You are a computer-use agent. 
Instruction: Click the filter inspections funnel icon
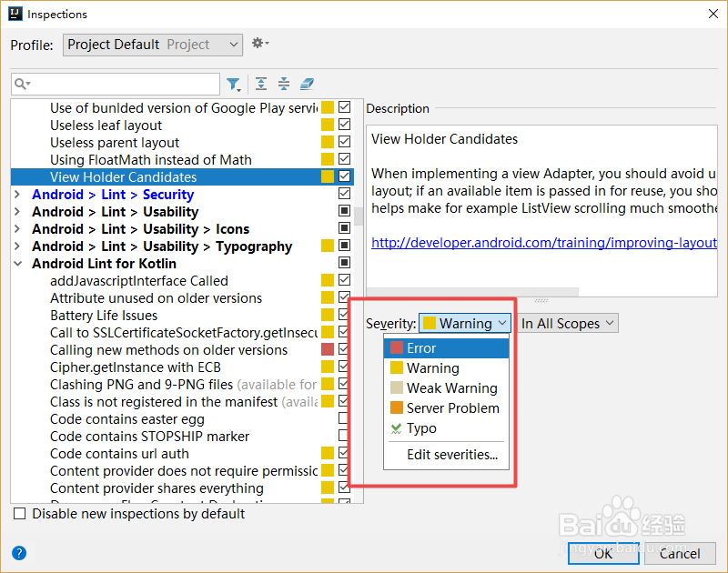(x=233, y=84)
